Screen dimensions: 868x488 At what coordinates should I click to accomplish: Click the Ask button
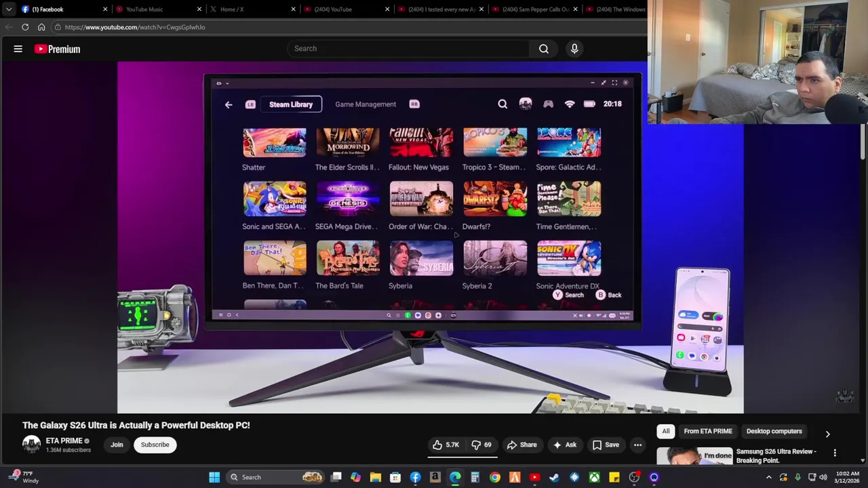pos(564,445)
